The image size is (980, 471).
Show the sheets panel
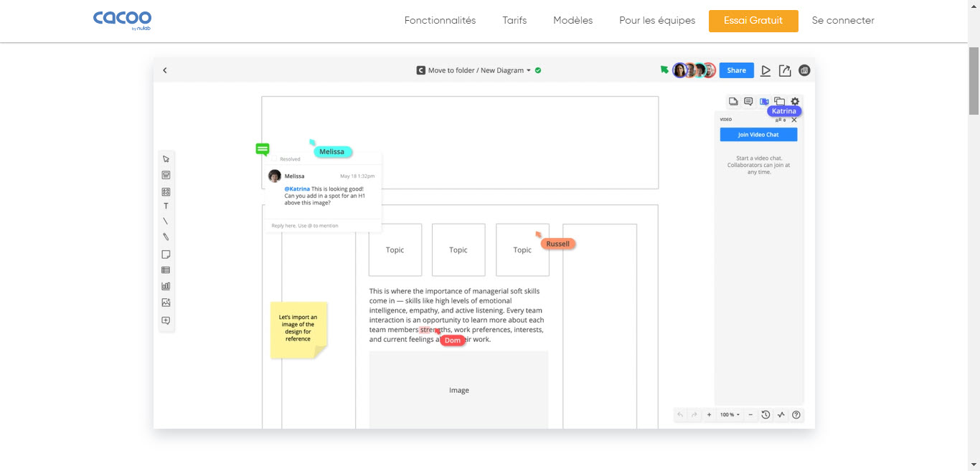click(x=733, y=101)
